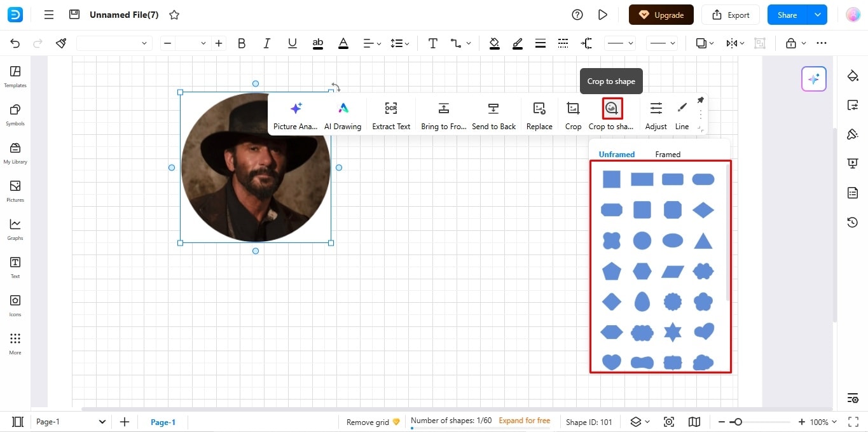
Task: Select the circular cropped portrait image
Action: click(256, 167)
